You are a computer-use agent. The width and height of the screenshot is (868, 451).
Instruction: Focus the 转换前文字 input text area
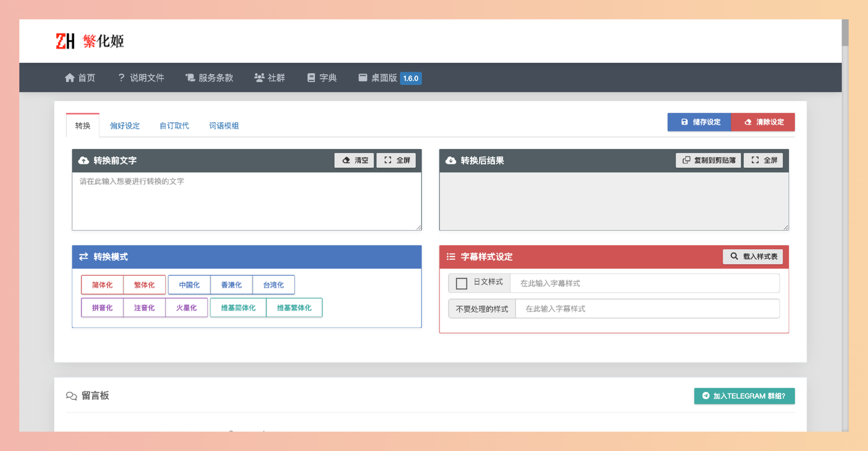click(x=247, y=201)
